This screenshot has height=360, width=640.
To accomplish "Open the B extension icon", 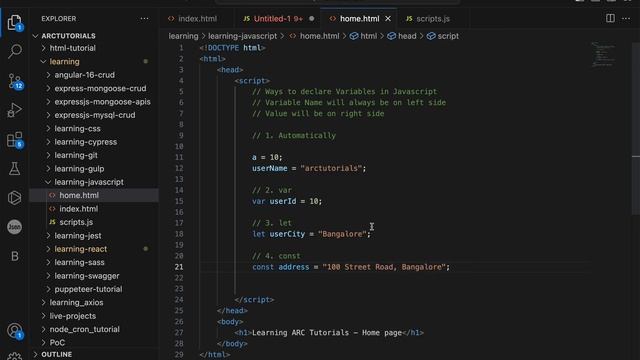I will tap(14, 256).
